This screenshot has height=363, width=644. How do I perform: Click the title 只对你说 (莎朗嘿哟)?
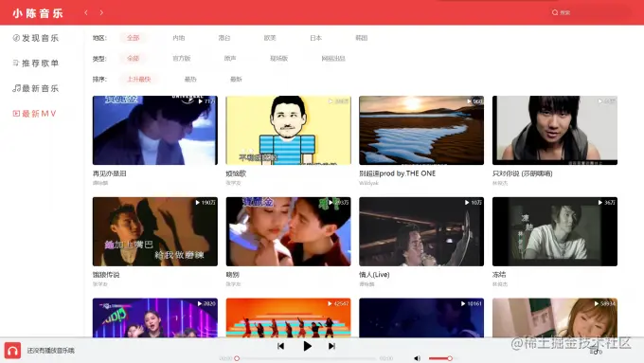[523, 173]
